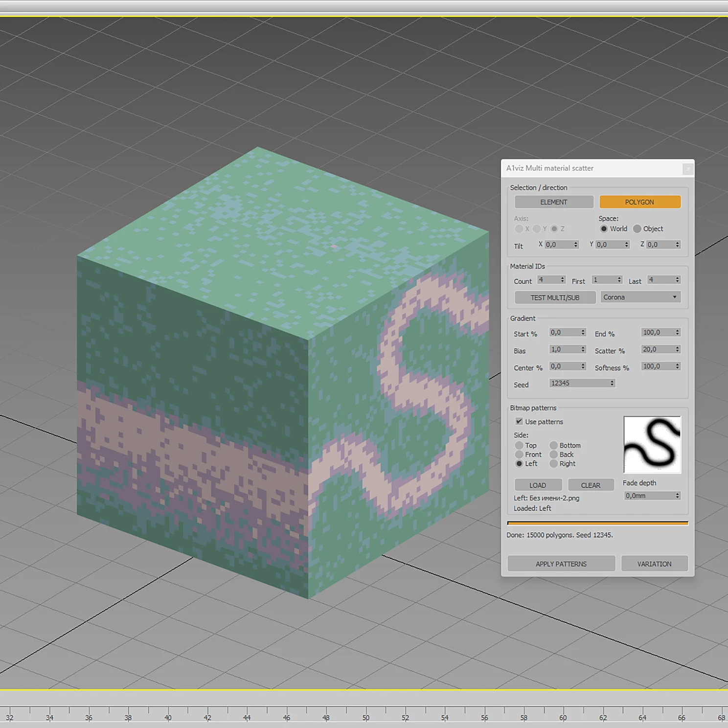
Task: Adjust the First material ID spinner
Action: pos(619,280)
